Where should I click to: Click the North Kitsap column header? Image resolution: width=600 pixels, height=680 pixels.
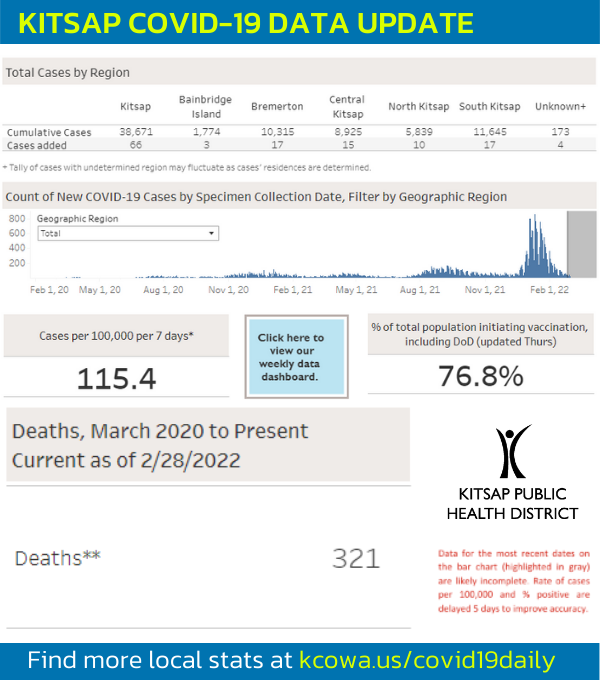tap(418, 107)
